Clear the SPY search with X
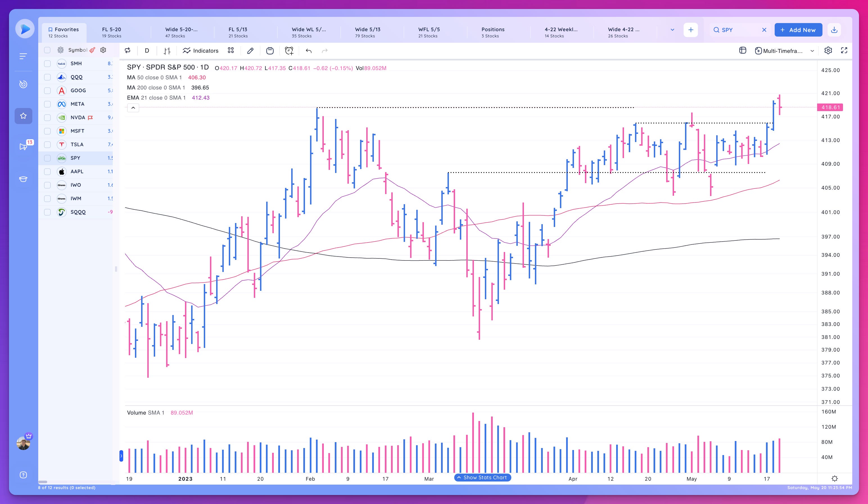Image resolution: width=868 pixels, height=504 pixels. pyautogui.click(x=764, y=30)
